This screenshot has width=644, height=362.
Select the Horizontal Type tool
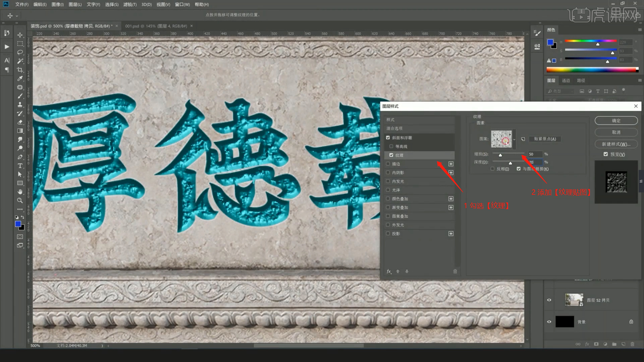coord(20,166)
